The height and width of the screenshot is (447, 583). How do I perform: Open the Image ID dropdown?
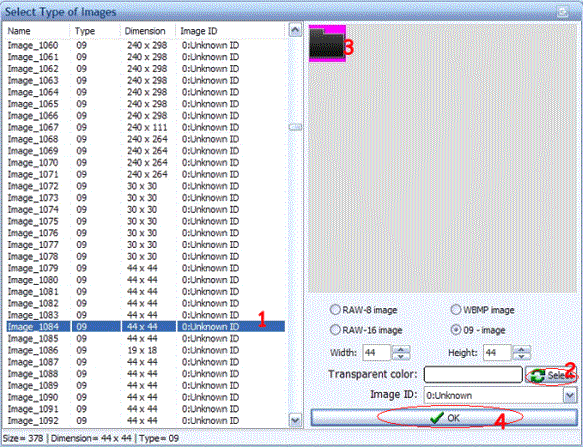pos(570,395)
